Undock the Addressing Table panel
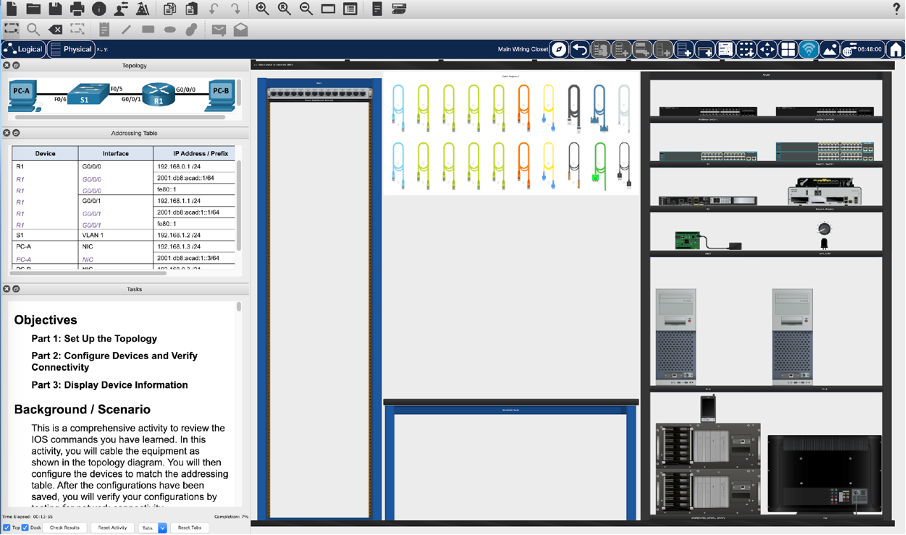 coord(16,133)
